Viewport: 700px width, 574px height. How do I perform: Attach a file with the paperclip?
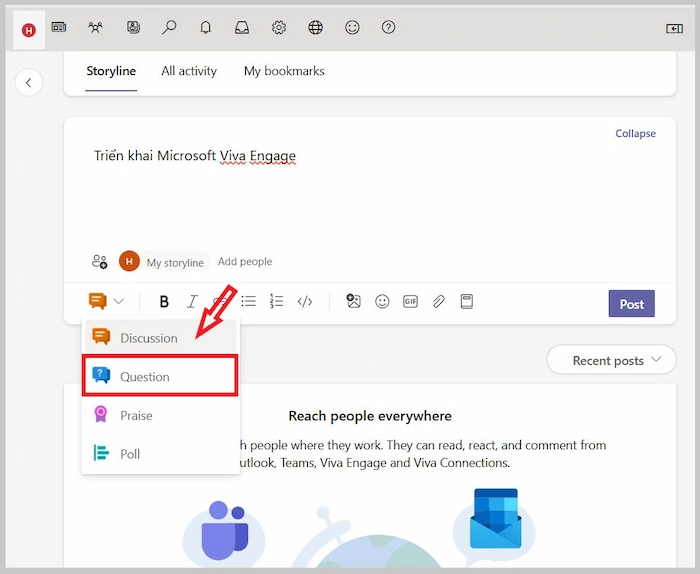[x=438, y=302]
